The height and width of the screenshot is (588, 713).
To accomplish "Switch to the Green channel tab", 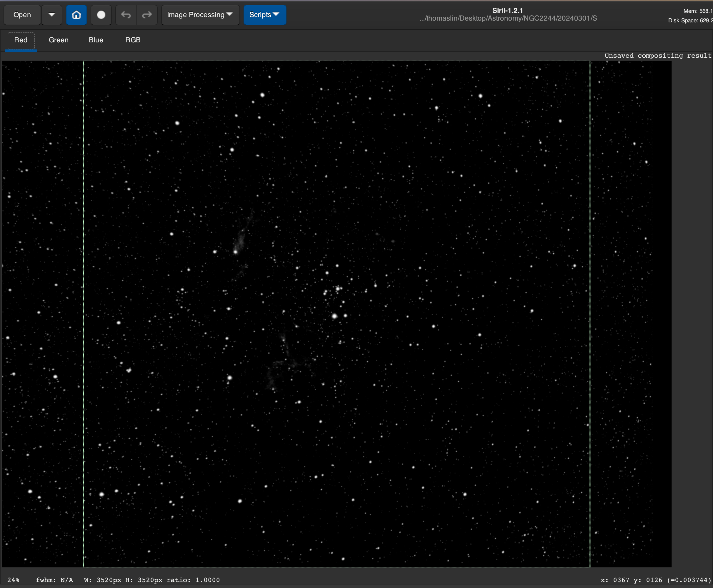I will 59,40.
